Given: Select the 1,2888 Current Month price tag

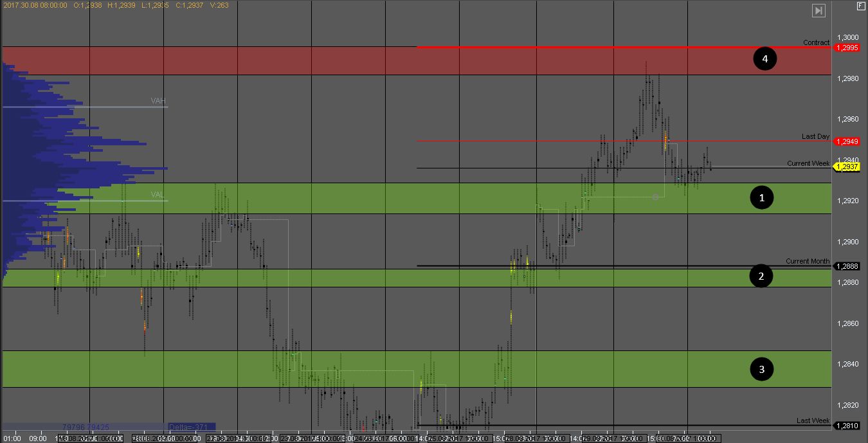Looking at the screenshot, I should (849, 266).
